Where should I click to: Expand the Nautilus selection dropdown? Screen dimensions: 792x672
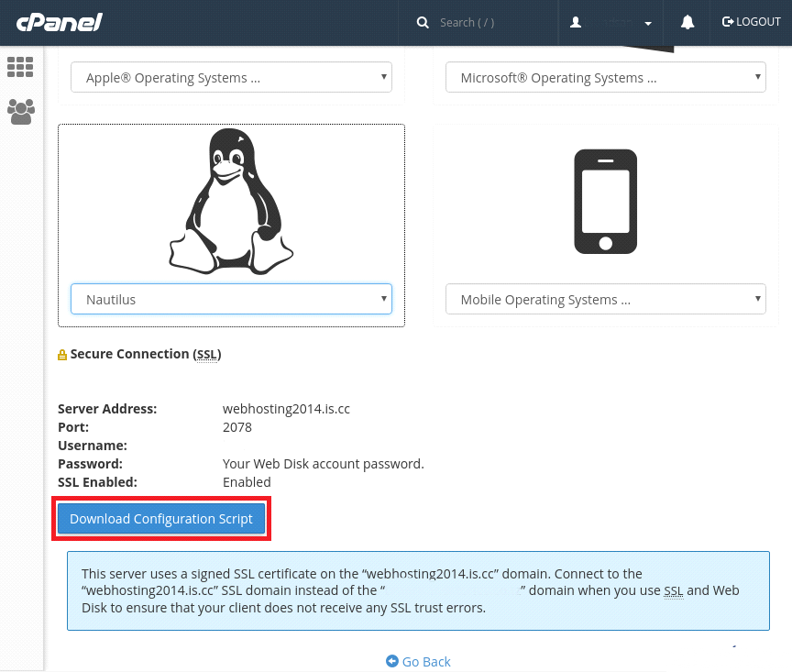tap(231, 299)
